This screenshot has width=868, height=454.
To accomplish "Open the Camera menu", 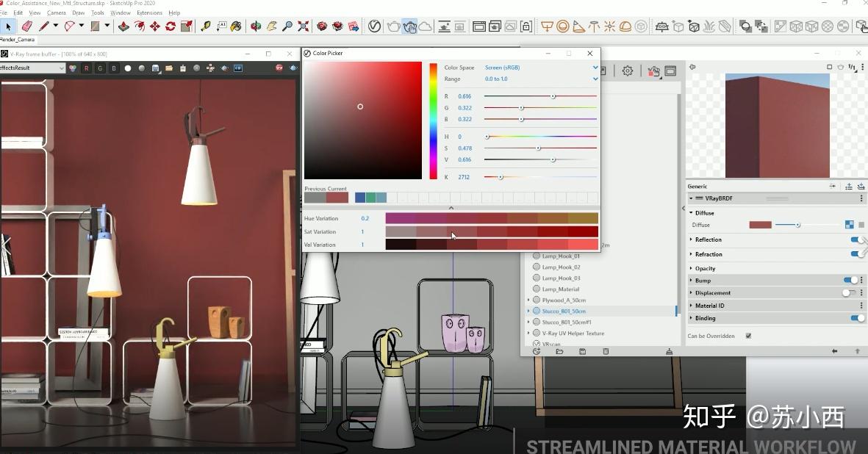I will tap(57, 12).
